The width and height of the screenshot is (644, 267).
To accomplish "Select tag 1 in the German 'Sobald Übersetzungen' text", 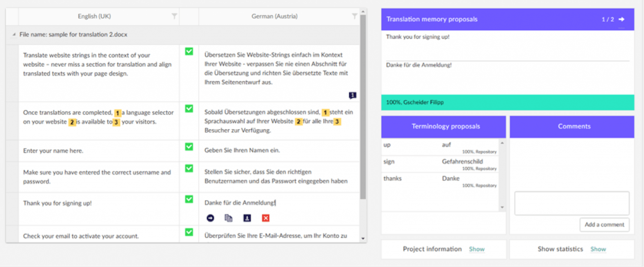I will tap(326, 112).
